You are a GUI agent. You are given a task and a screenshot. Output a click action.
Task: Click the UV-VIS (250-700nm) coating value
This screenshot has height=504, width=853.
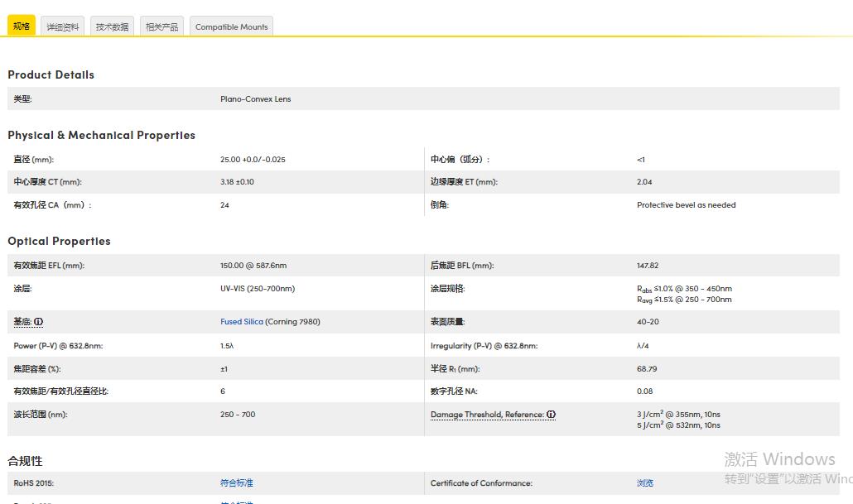tap(257, 289)
